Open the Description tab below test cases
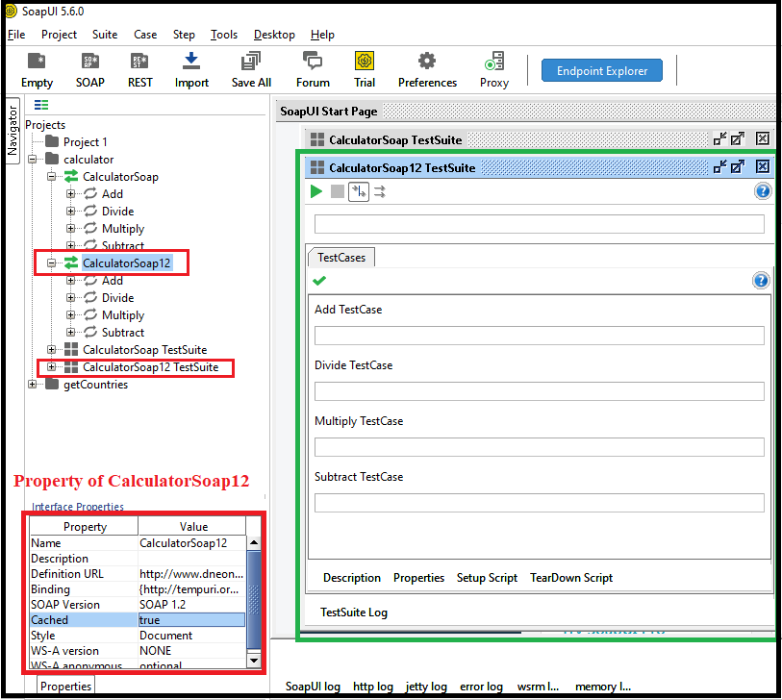Screen dimensions: 782x700 (352, 578)
